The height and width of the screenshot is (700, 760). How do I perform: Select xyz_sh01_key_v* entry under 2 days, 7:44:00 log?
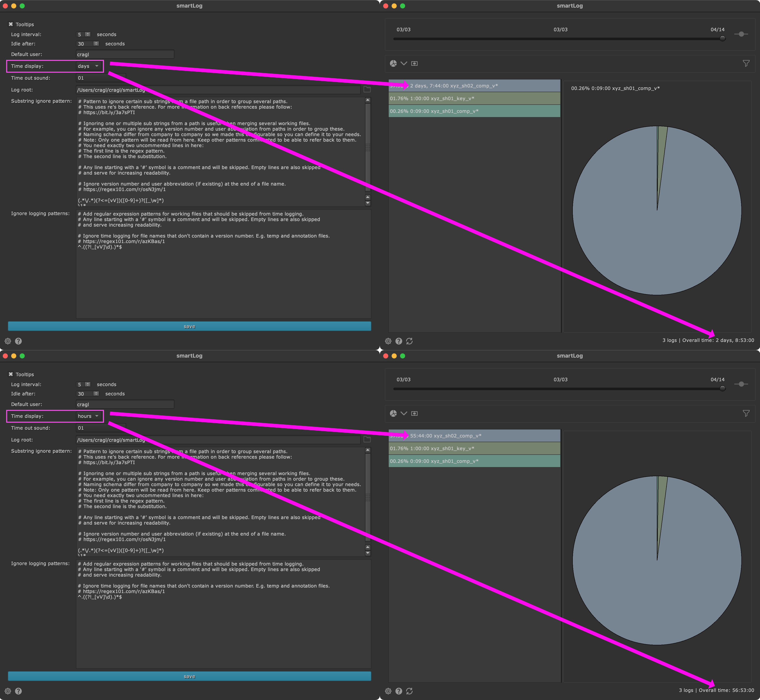474,98
